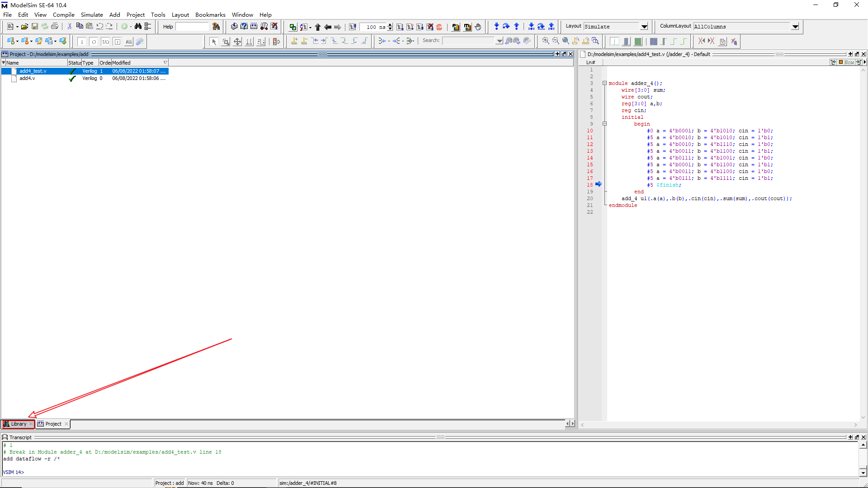Click the Zoom Full icon
This screenshot has height=488, width=868.
click(x=566, y=41)
